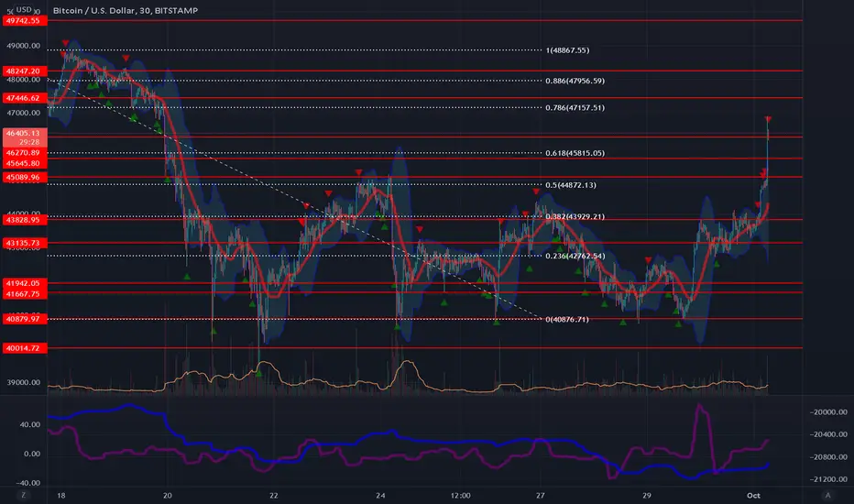Screen dimensions: 854x504
Task: Click the Fibonacci 0.382(43929.21) label
Action: 575,217
